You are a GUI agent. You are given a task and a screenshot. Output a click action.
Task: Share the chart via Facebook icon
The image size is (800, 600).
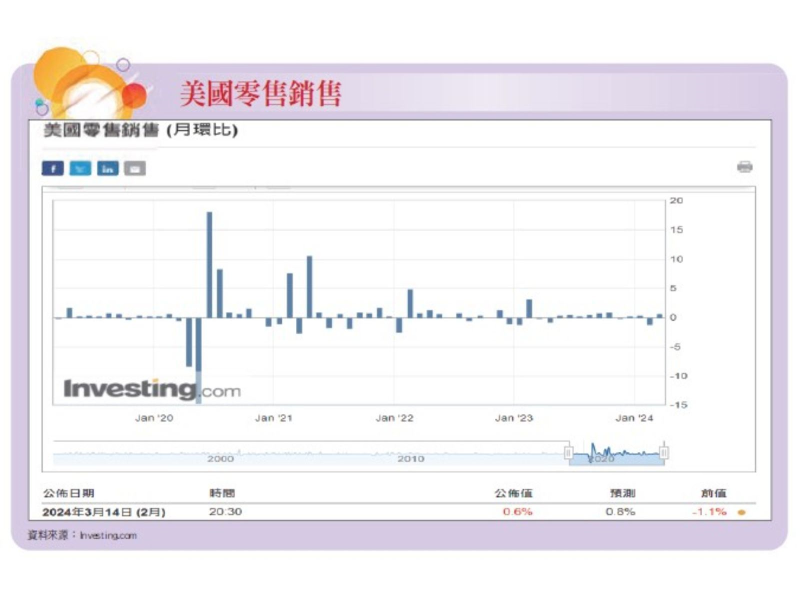(52, 168)
